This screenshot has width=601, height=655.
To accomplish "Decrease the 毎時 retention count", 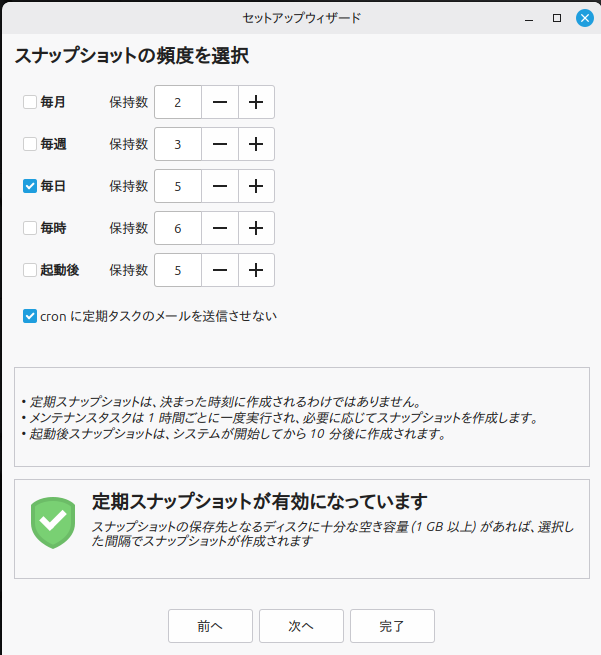I will (220, 228).
